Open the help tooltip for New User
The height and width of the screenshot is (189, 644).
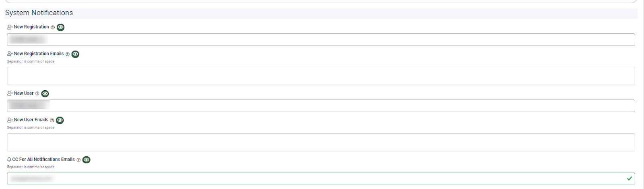coord(37,93)
